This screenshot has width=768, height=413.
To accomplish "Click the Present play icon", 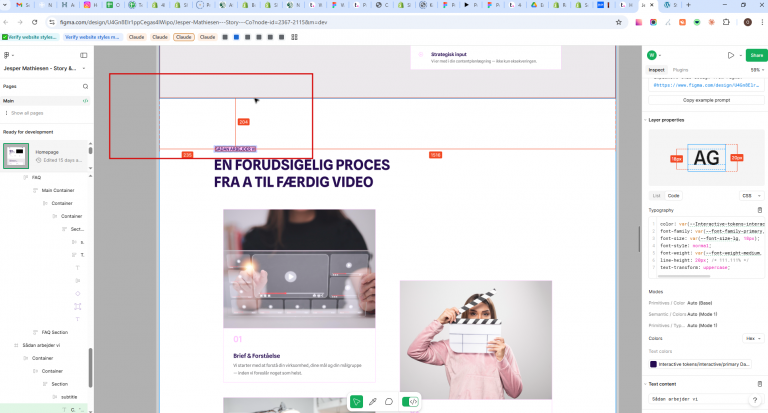I will pyautogui.click(x=730, y=55).
